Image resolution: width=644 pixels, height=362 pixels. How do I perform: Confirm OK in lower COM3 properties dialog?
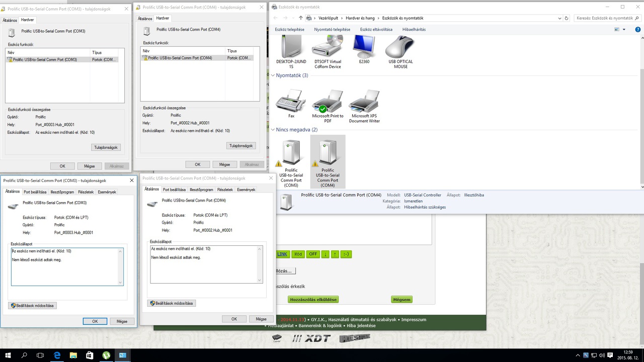(95, 321)
